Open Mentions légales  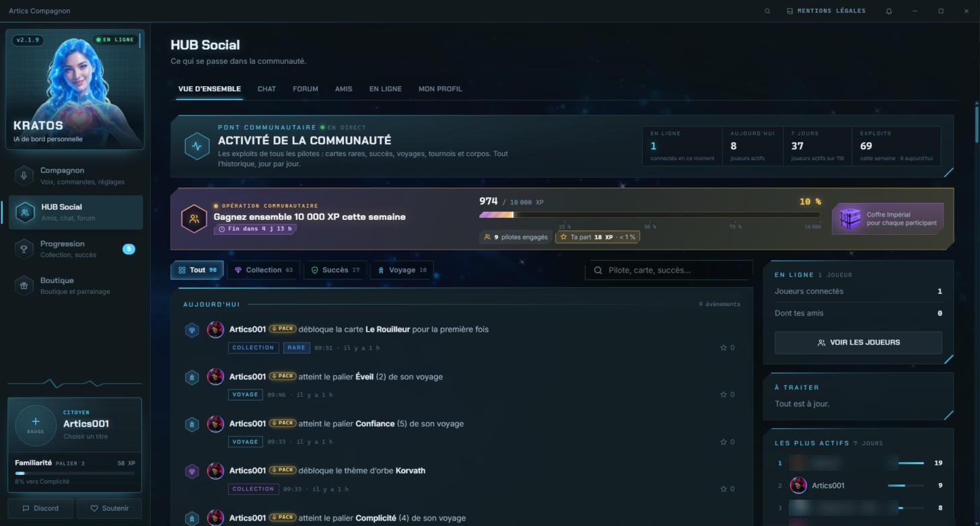click(827, 11)
